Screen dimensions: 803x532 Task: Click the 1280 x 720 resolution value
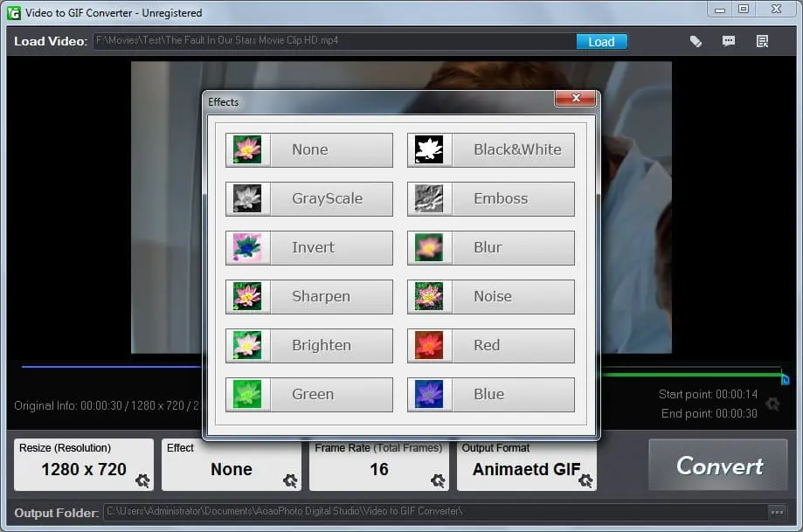click(x=84, y=469)
